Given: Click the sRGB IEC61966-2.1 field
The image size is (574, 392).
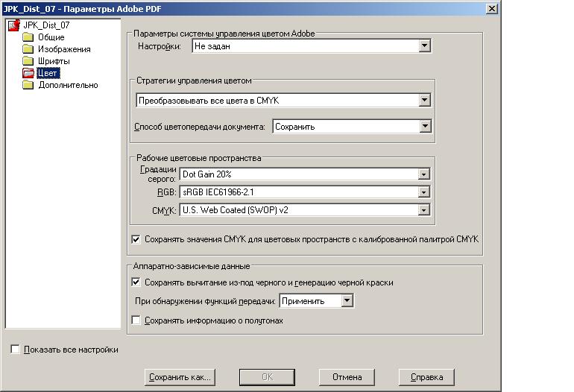Looking at the screenshot, I should [x=305, y=192].
